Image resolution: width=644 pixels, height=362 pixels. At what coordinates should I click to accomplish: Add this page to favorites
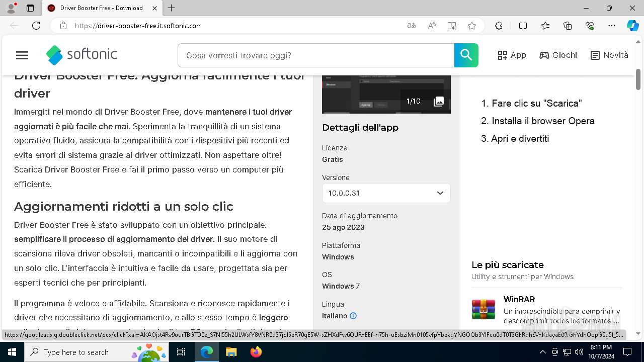[x=472, y=26]
